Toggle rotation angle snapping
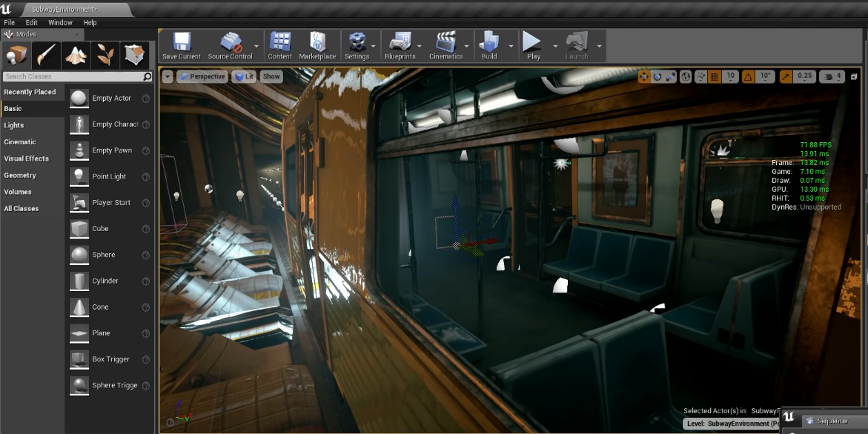The image size is (868, 434). [748, 76]
